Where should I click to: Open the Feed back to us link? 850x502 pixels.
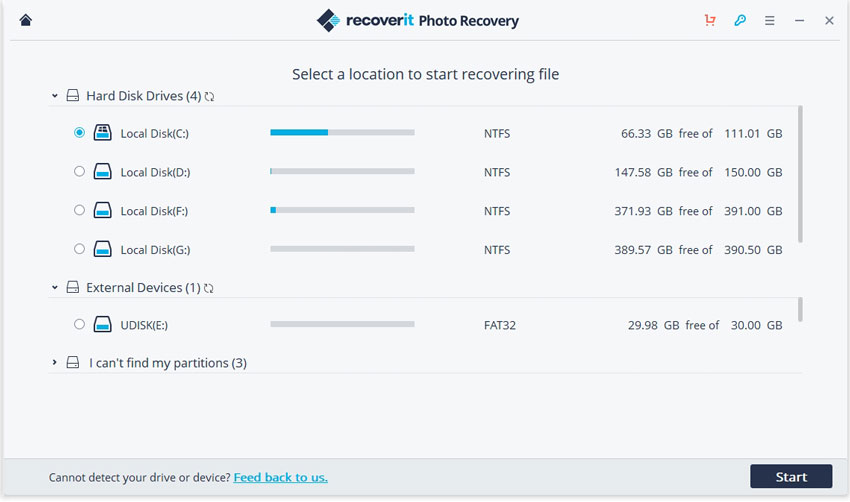coord(280,478)
